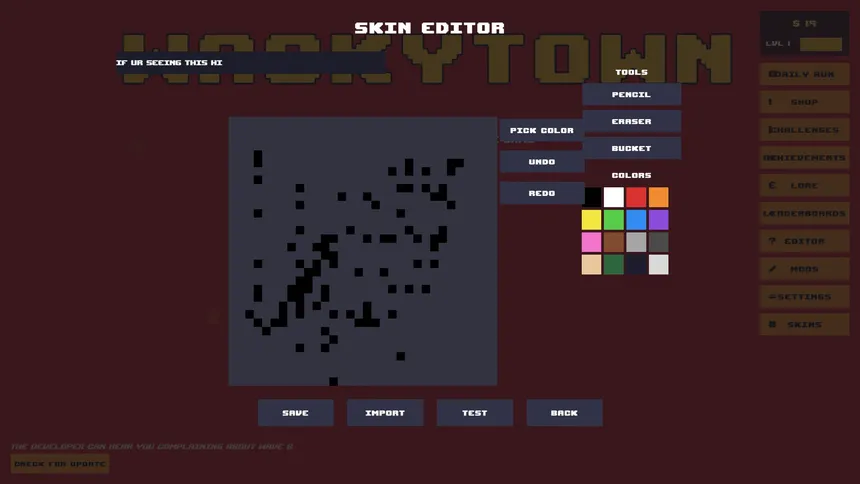Choose the light gray color swatch
860x484 pixels.
pyautogui.click(x=659, y=264)
